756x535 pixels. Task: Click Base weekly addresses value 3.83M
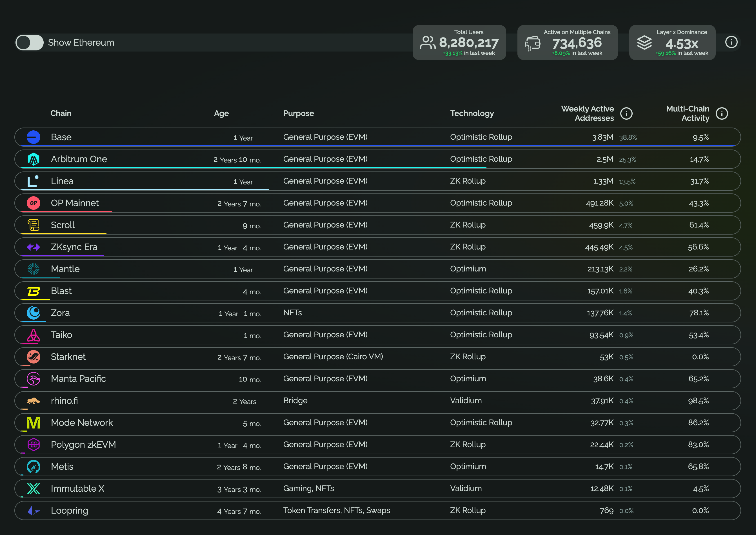click(x=602, y=137)
